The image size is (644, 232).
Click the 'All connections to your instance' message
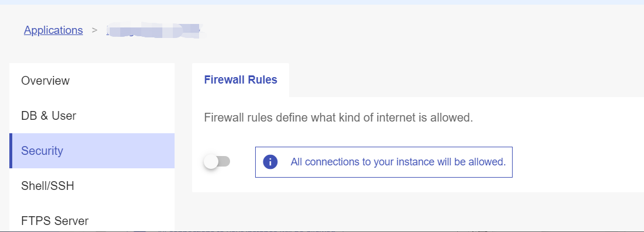(x=398, y=162)
